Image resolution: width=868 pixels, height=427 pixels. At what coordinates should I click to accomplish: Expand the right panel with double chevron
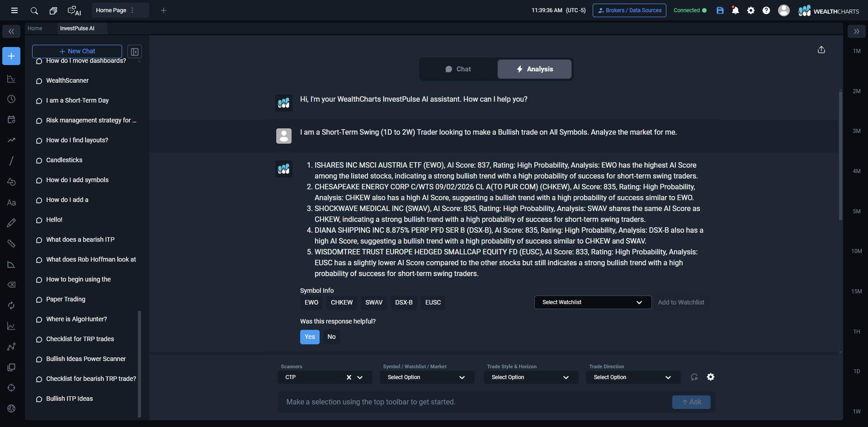856,31
